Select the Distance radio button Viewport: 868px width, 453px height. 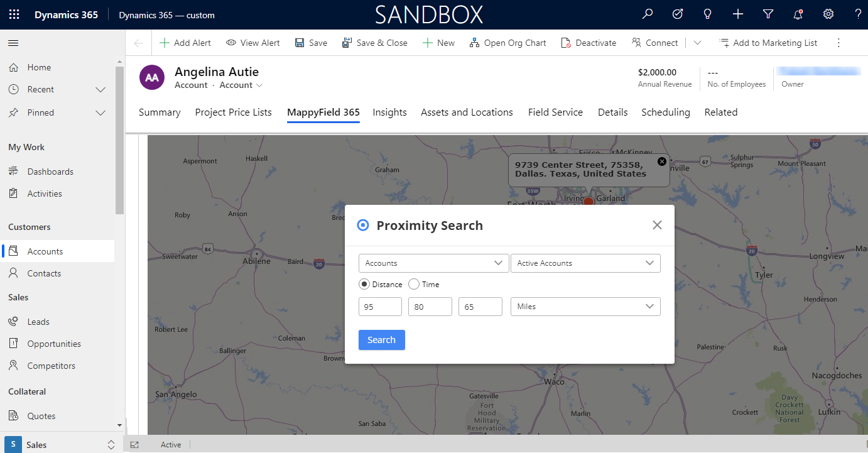(364, 285)
